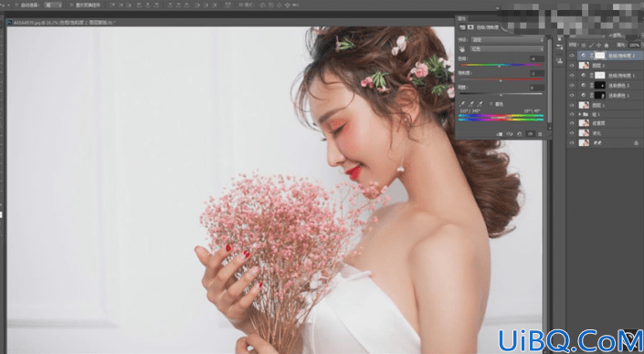Select the 属性 Properties panel tab
This screenshot has height=354, width=644.
(462, 18)
